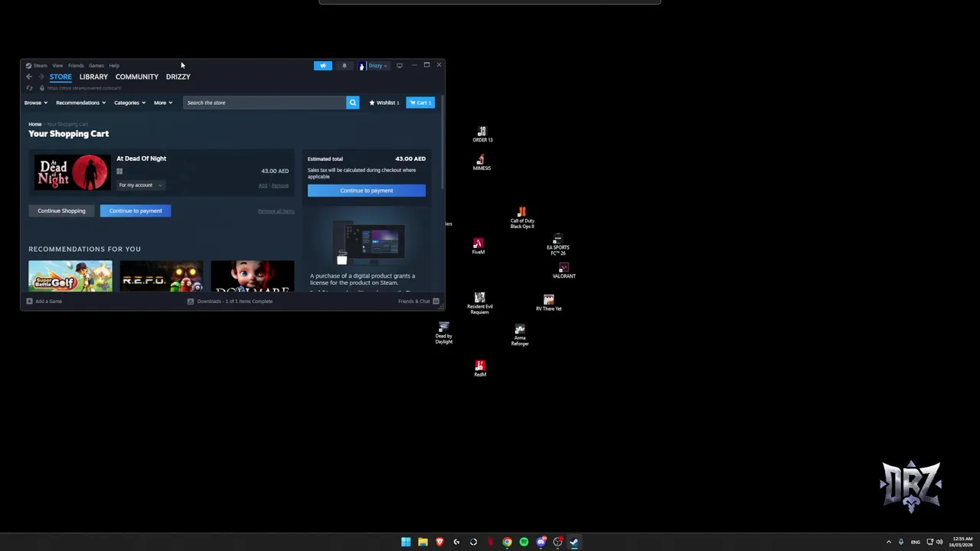Switch to the DRIZZY profile tab

(x=178, y=77)
